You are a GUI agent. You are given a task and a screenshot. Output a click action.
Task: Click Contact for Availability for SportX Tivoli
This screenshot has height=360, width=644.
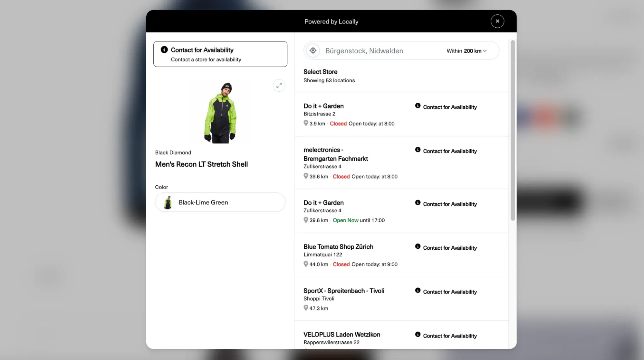(x=450, y=292)
